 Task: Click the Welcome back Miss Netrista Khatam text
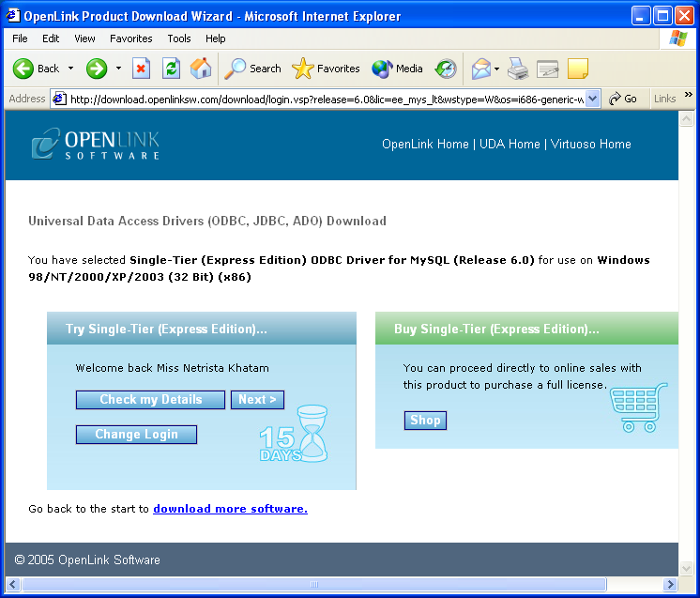[x=173, y=368]
